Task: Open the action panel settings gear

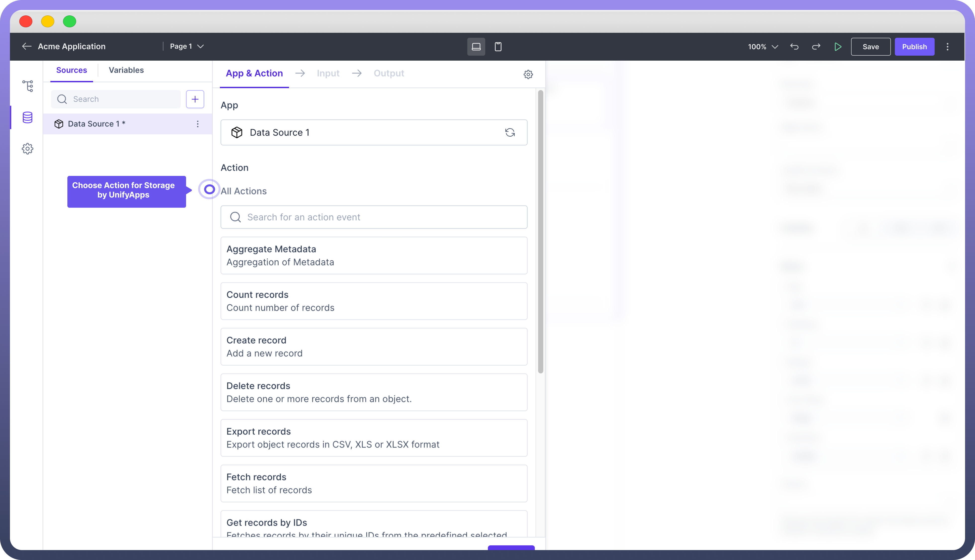Action: 528,74
